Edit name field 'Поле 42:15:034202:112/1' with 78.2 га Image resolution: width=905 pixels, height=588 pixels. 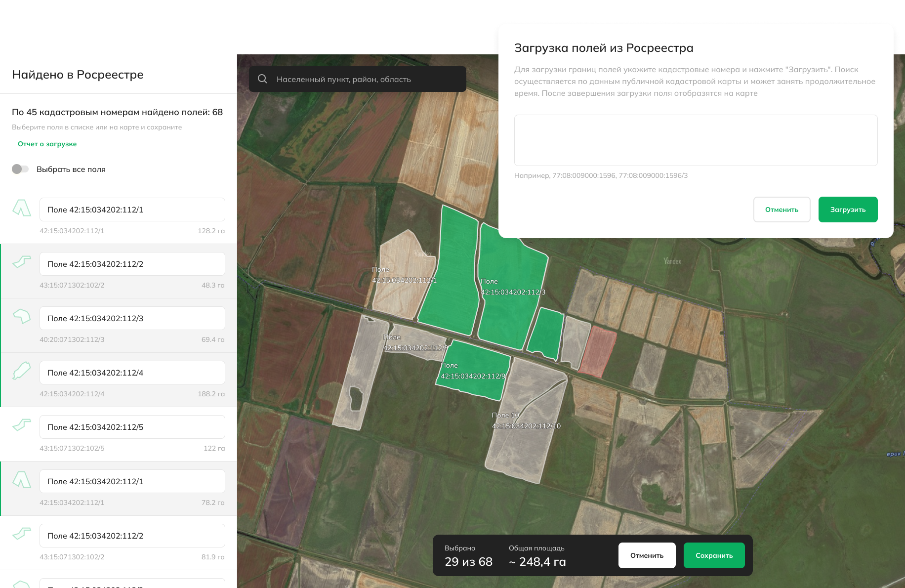132,481
